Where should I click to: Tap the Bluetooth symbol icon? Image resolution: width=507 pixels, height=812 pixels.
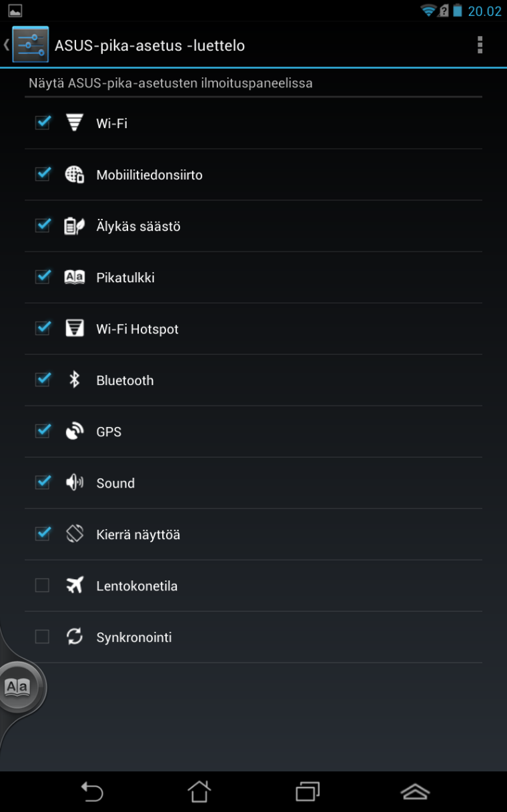point(75,380)
